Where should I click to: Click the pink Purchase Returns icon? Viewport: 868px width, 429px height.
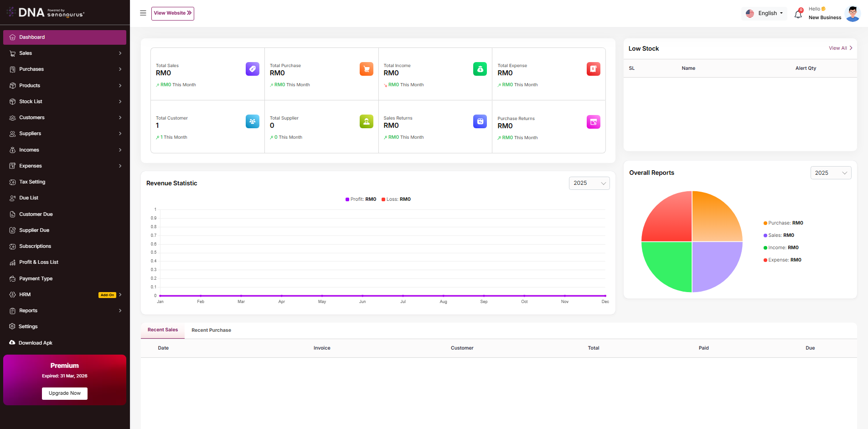tap(594, 122)
